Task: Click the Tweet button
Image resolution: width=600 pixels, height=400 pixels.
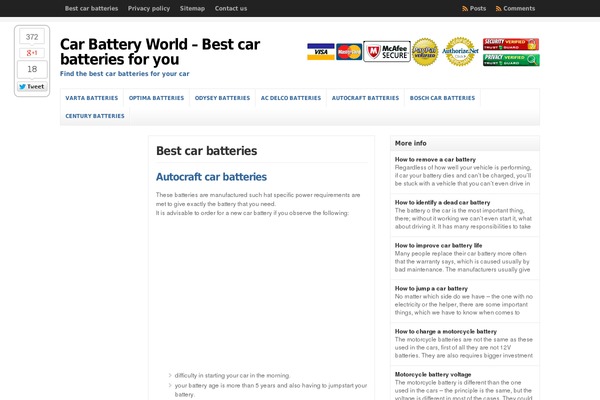Action: pyautogui.click(x=32, y=87)
